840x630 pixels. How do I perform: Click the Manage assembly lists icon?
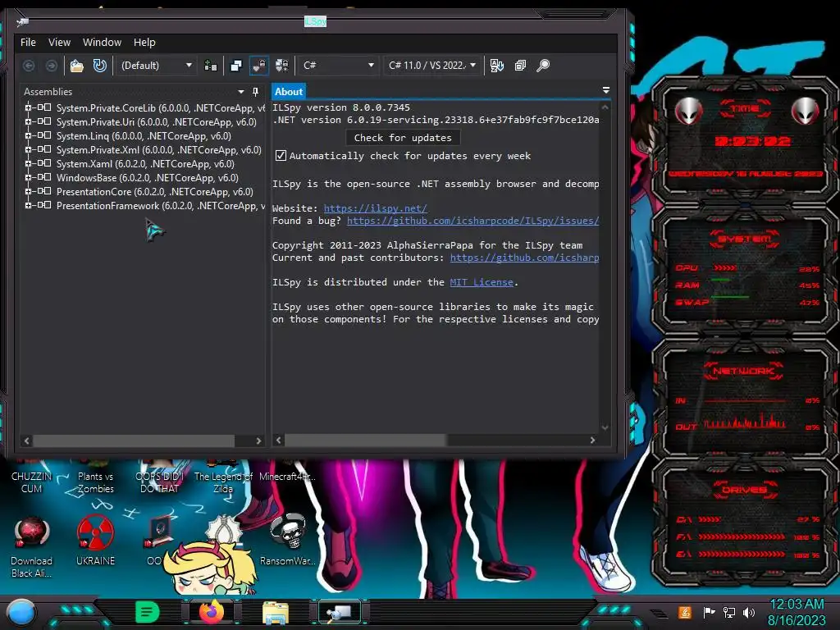(211, 66)
